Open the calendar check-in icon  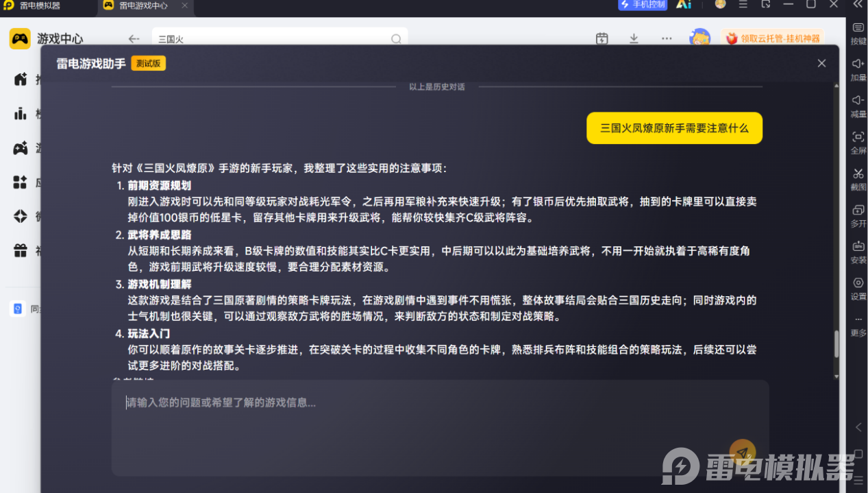[x=602, y=38]
